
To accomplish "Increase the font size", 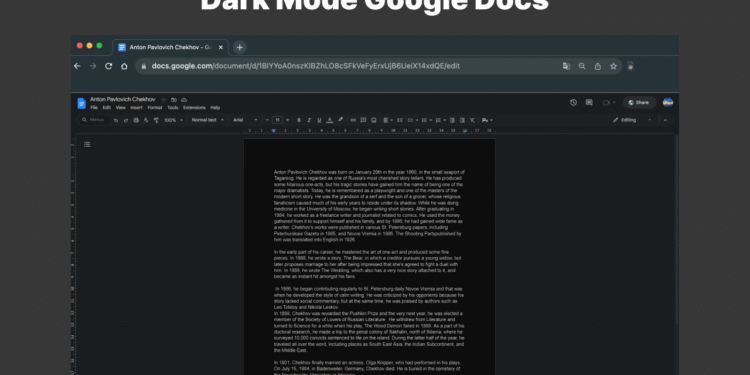I will tap(287, 120).
